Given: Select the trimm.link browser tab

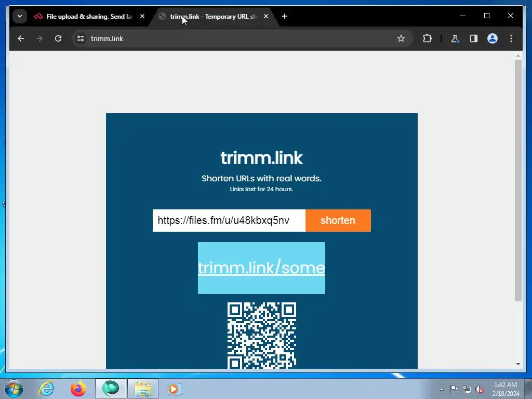Looking at the screenshot, I should [214, 16].
